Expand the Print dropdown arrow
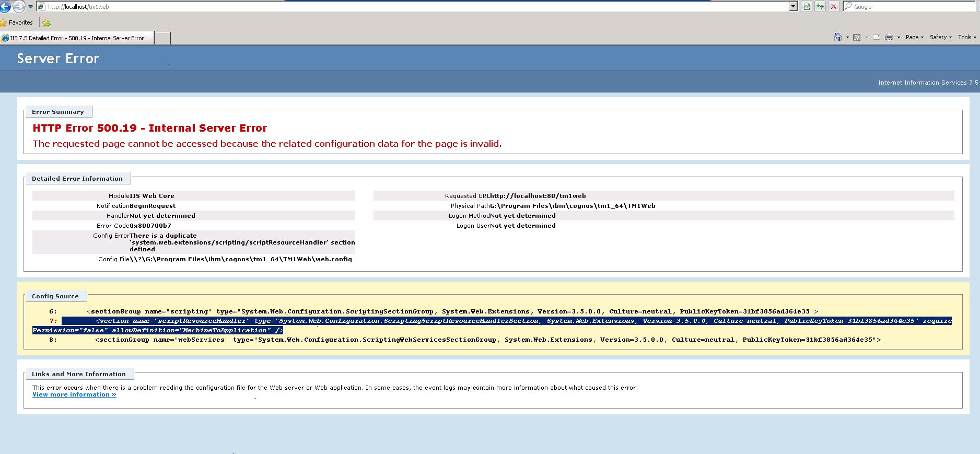This screenshot has height=454, width=980. point(899,38)
